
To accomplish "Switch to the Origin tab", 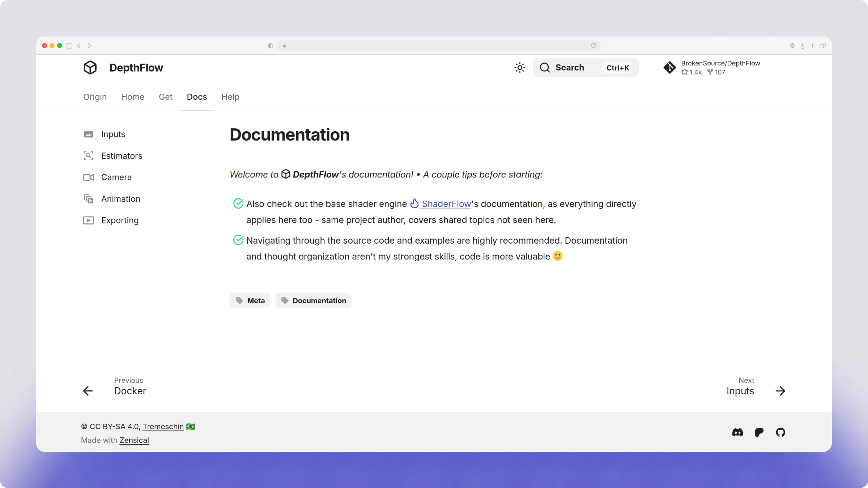I will 95,97.
